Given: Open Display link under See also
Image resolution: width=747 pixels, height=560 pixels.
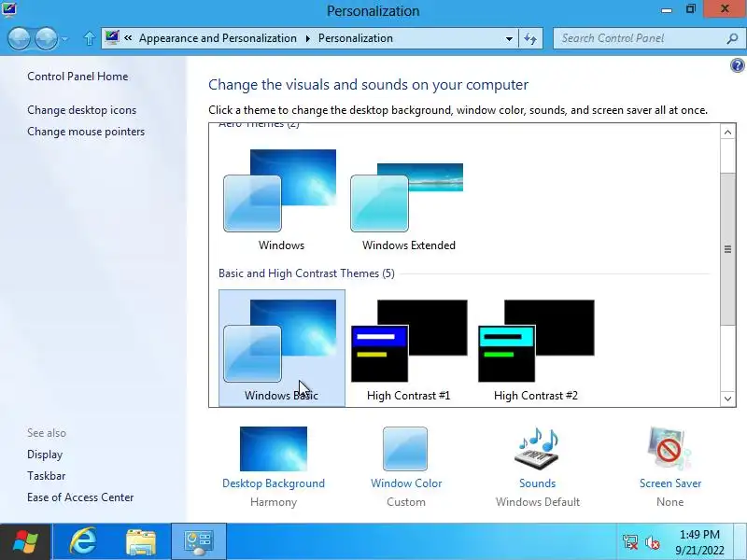Looking at the screenshot, I should (45, 455).
